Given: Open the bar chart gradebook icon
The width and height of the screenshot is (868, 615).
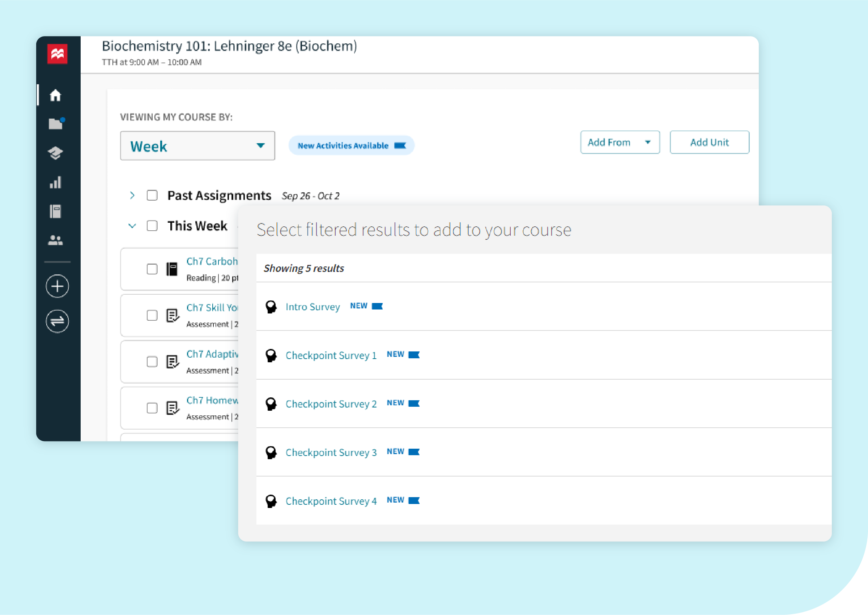Looking at the screenshot, I should click(55, 183).
